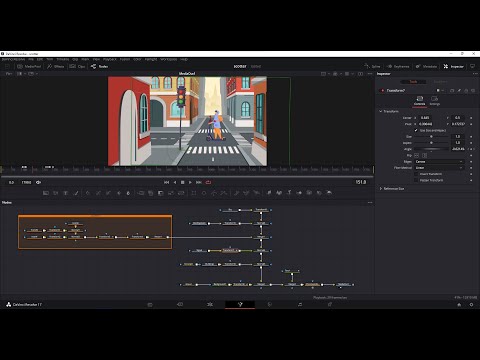
Task: Open the Spline editor panel
Action: (x=372, y=66)
